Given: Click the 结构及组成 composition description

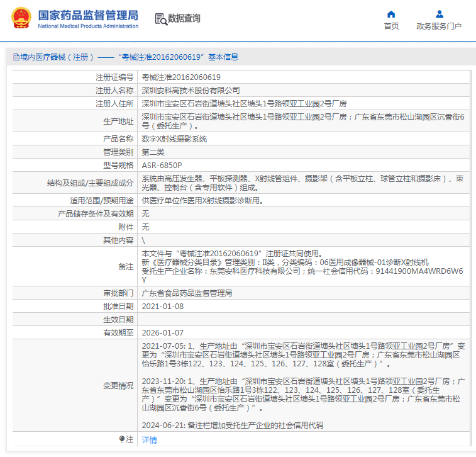Looking at the screenshot, I should coord(302,183).
